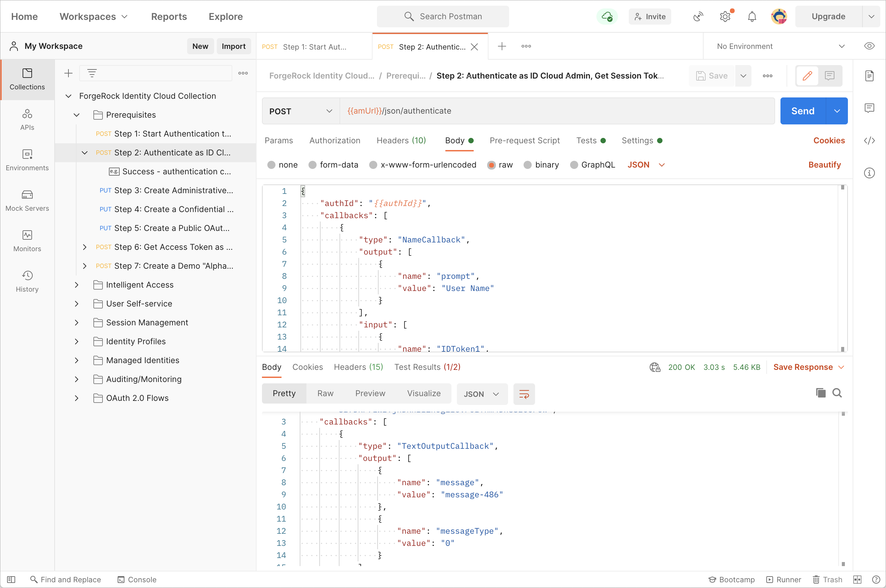Expand the Intelligent Access folder

(77, 285)
